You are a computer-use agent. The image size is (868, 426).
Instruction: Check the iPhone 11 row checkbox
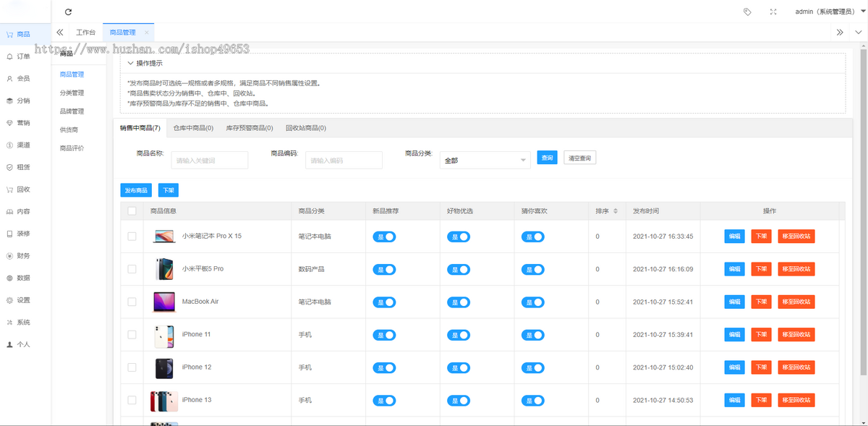[x=132, y=334]
